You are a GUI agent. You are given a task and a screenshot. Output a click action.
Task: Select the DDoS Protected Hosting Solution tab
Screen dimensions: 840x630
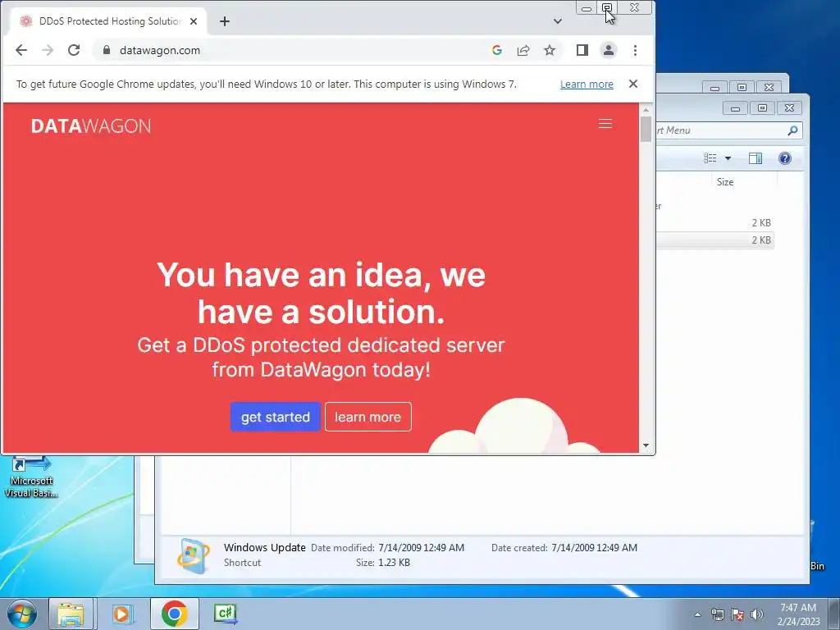click(109, 21)
